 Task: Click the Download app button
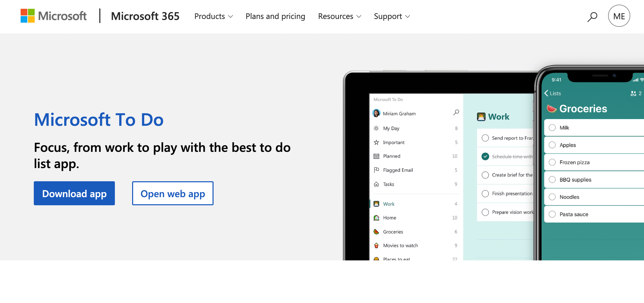point(74,193)
